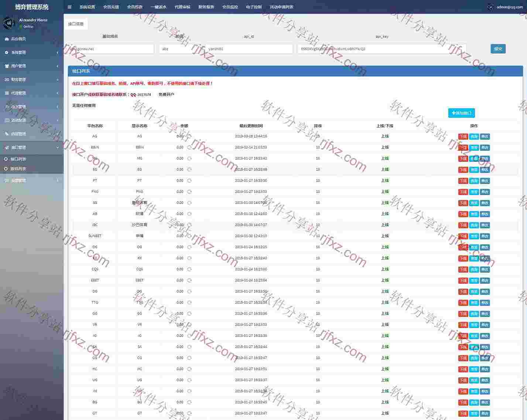Refresh the balance in the SA row

click(x=189, y=347)
